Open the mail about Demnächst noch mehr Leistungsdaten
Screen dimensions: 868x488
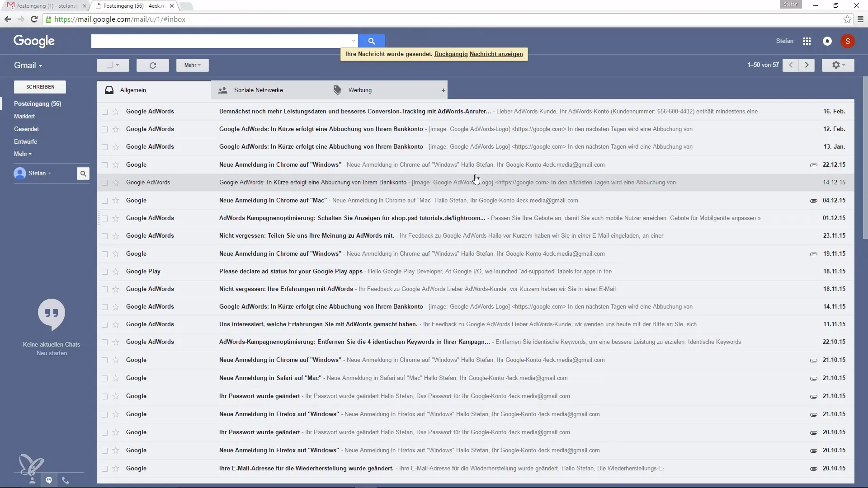pos(476,112)
